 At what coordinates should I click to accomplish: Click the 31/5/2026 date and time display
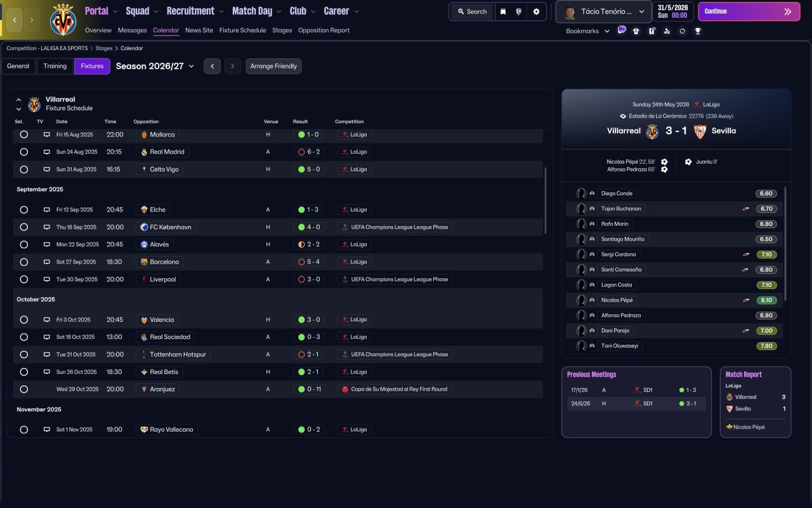[672, 11]
